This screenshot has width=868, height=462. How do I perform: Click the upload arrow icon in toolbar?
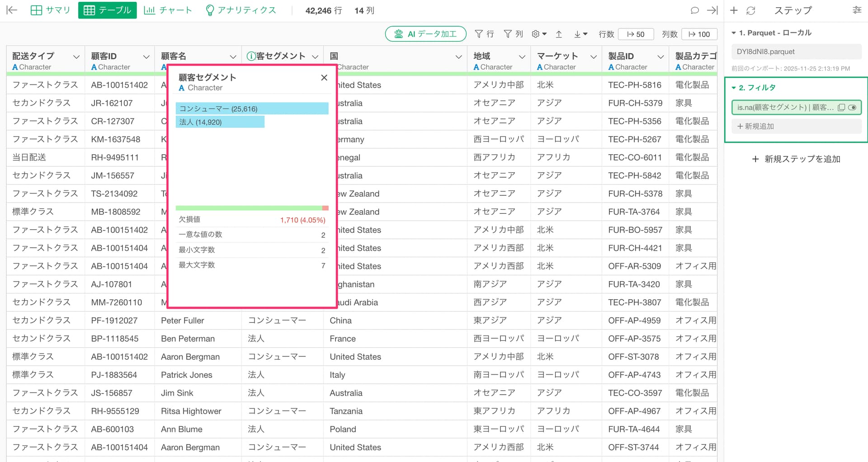pos(559,34)
